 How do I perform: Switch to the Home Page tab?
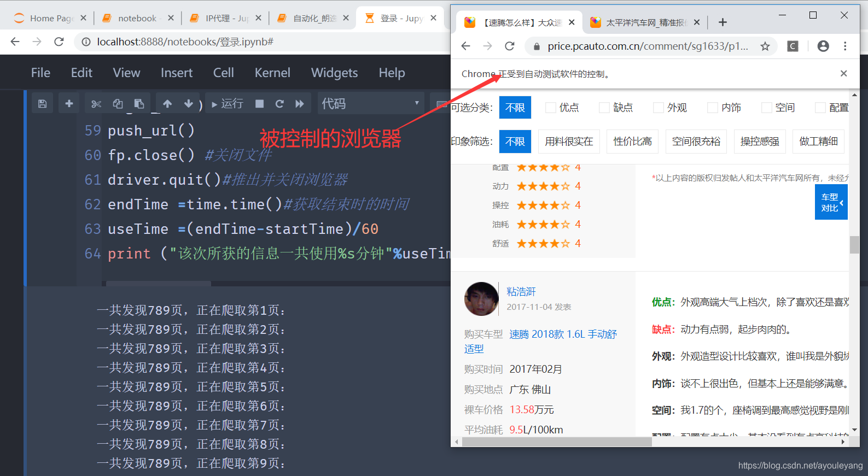click(49, 18)
